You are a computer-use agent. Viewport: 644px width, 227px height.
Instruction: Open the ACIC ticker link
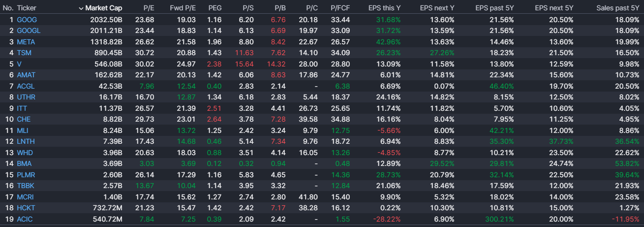tap(25, 219)
